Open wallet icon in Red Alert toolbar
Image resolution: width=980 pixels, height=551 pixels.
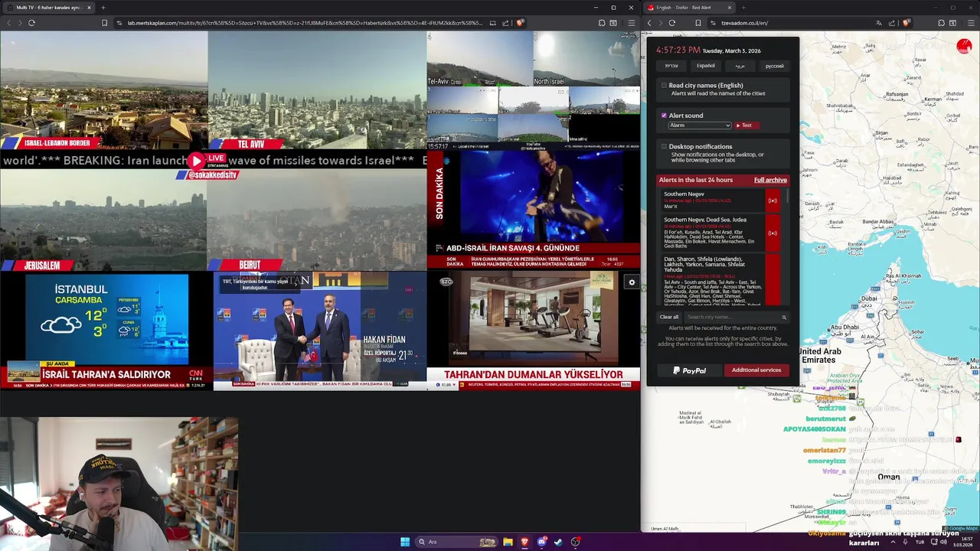tap(953, 23)
